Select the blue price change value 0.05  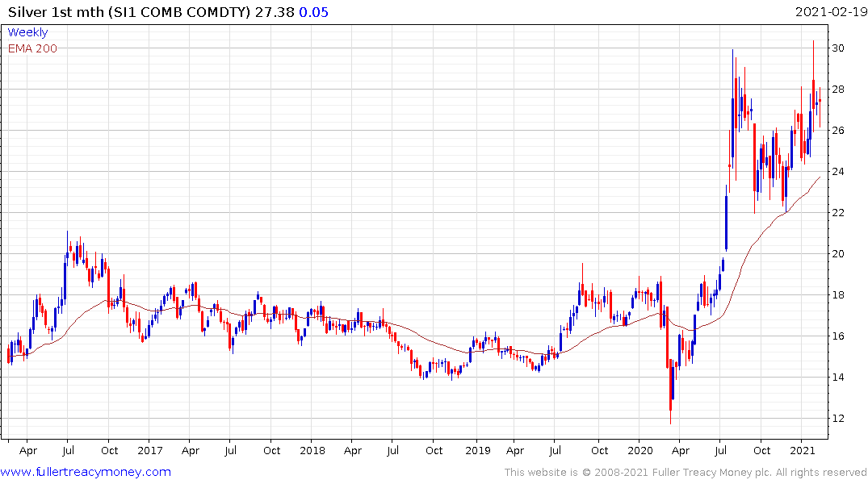(x=314, y=12)
